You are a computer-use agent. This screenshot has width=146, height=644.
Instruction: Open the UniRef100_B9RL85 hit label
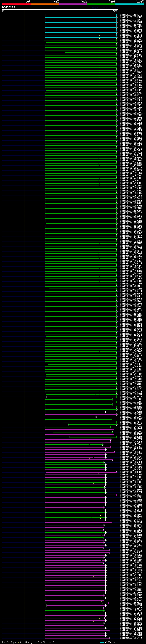pos(131,15)
